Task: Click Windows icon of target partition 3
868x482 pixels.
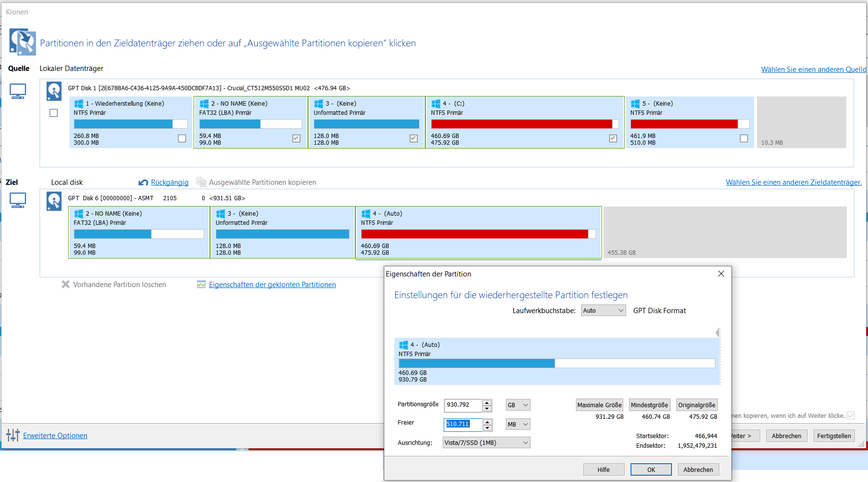Action: tap(221, 214)
